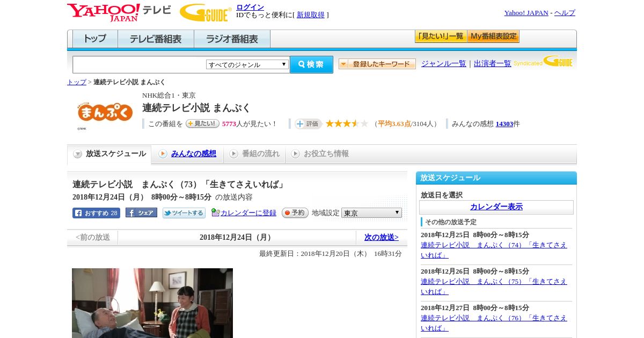Click the ログイン link
644x338 pixels.
(x=250, y=7)
